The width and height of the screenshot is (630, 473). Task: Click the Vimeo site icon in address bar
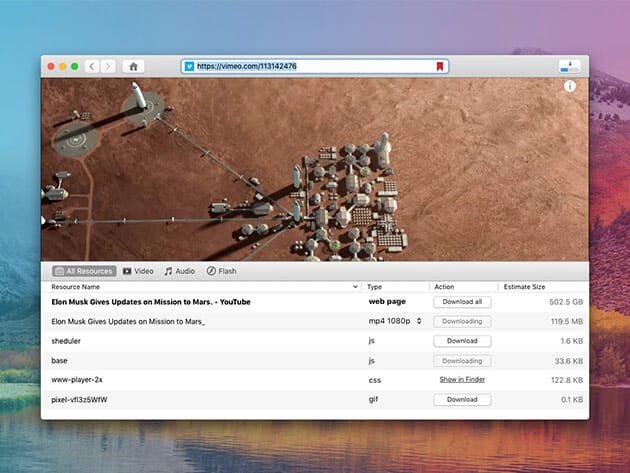point(189,67)
